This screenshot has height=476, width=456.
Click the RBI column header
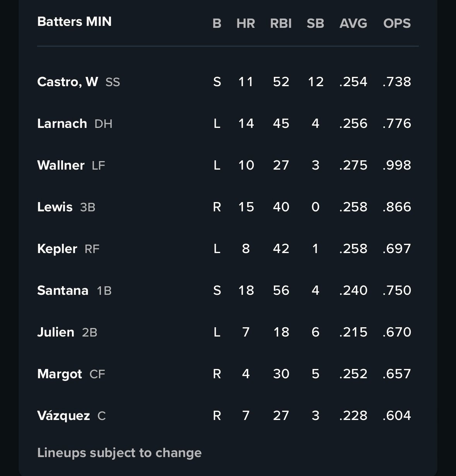281,24
